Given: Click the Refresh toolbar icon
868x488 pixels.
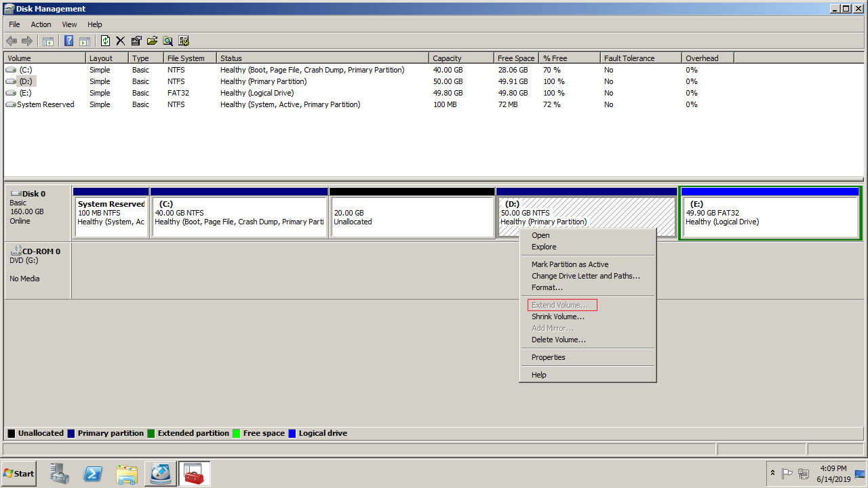Looking at the screenshot, I should pos(105,41).
